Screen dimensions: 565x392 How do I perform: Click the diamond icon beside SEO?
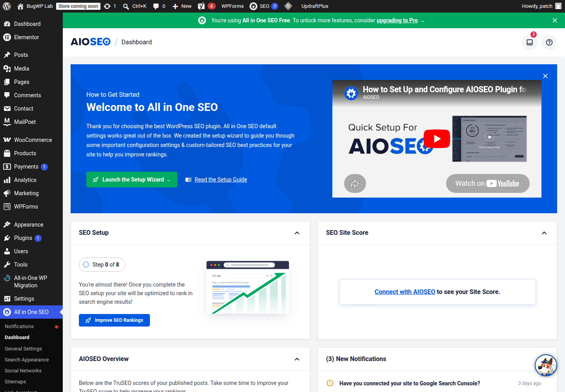288,6
